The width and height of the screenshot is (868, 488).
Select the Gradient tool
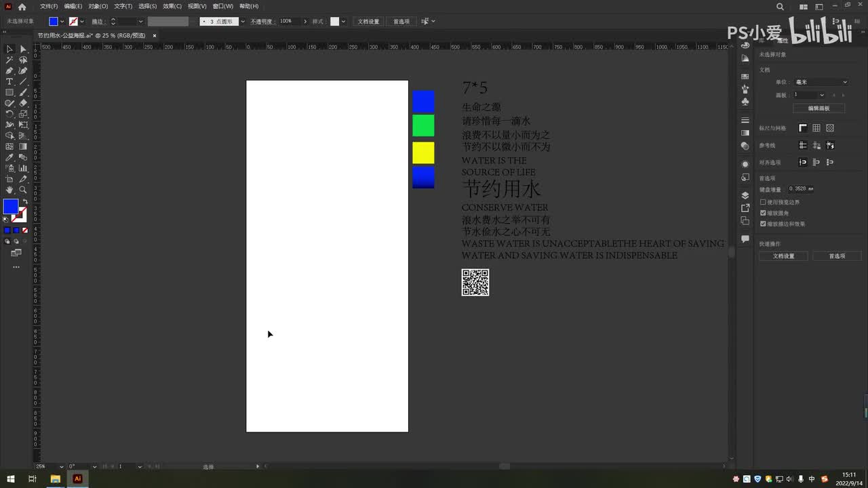pos(23,146)
